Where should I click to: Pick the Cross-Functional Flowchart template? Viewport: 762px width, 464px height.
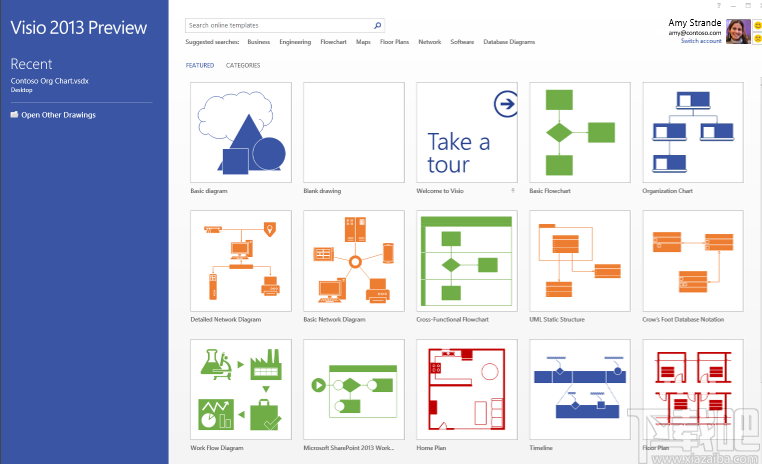coord(467,261)
